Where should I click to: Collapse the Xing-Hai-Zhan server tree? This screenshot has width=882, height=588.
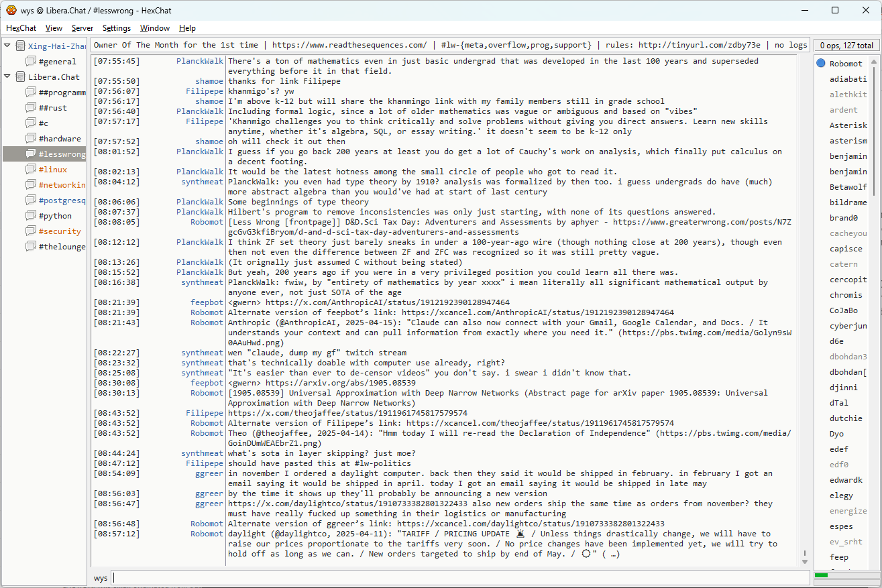(x=7, y=46)
